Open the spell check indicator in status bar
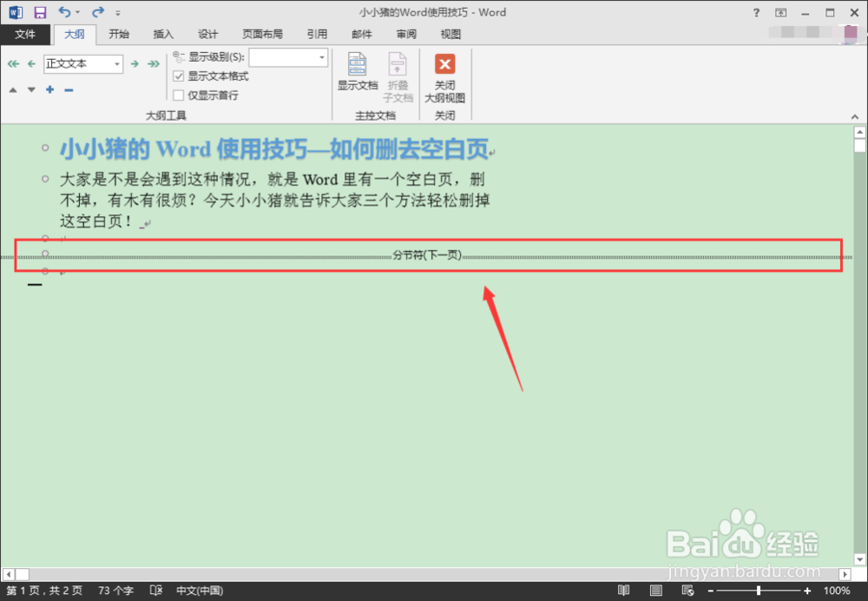 coord(155,590)
